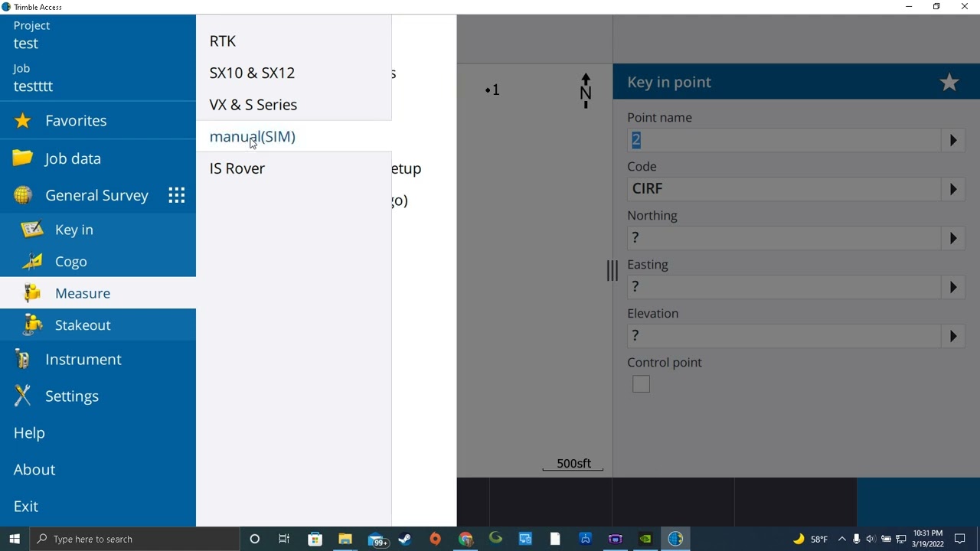The width and height of the screenshot is (980, 551).
Task: Click the Northing input field
Action: coord(784,238)
